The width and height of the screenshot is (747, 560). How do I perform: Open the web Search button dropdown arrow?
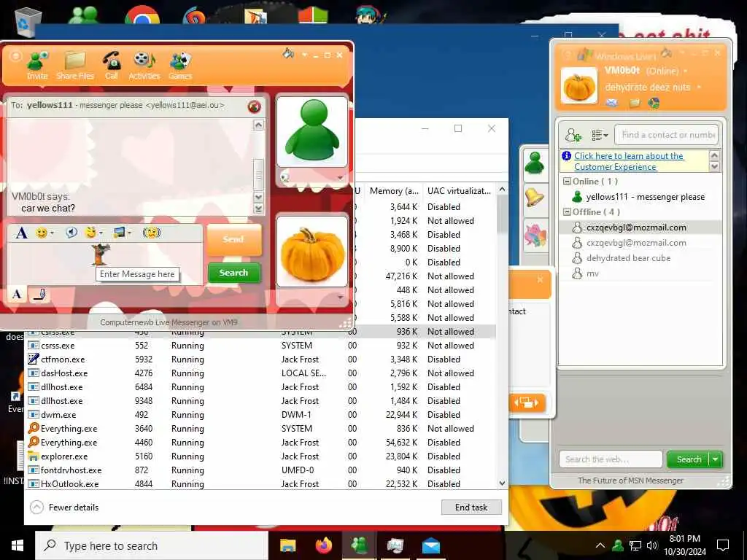coord(716,459)
